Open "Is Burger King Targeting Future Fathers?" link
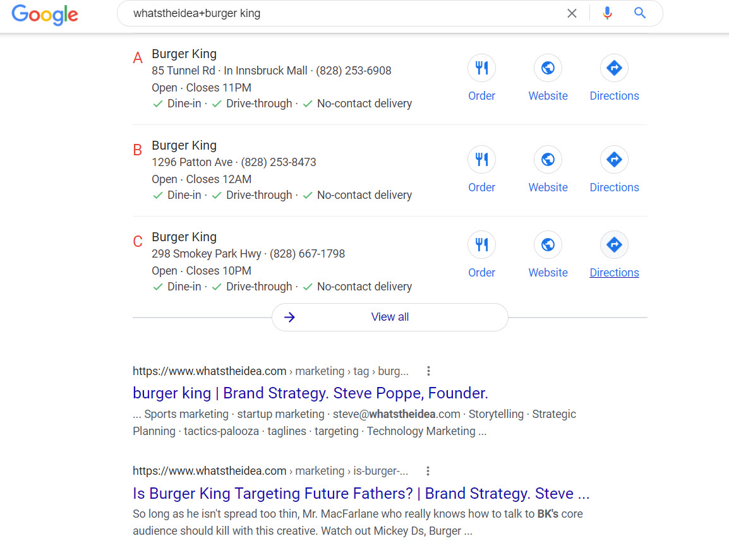This screenshot has width=729, height=560. click(x=361, y=493)
